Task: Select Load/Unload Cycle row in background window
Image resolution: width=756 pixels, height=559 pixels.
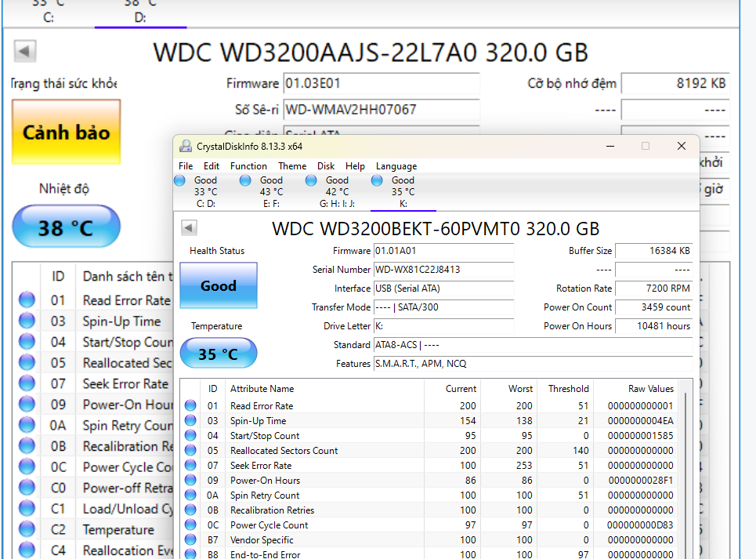Action: [x=94, y=508]
